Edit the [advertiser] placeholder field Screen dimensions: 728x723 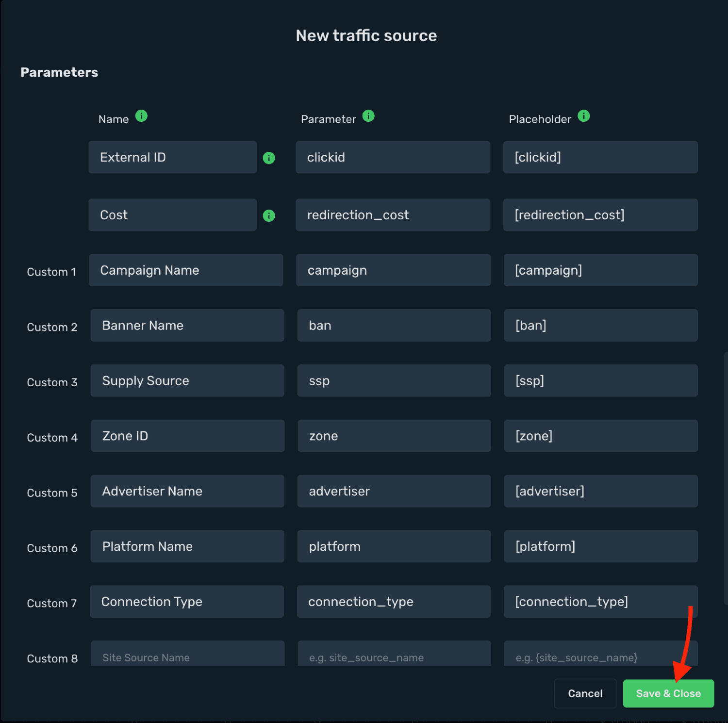pyautogui.click(x=601, y=492)
